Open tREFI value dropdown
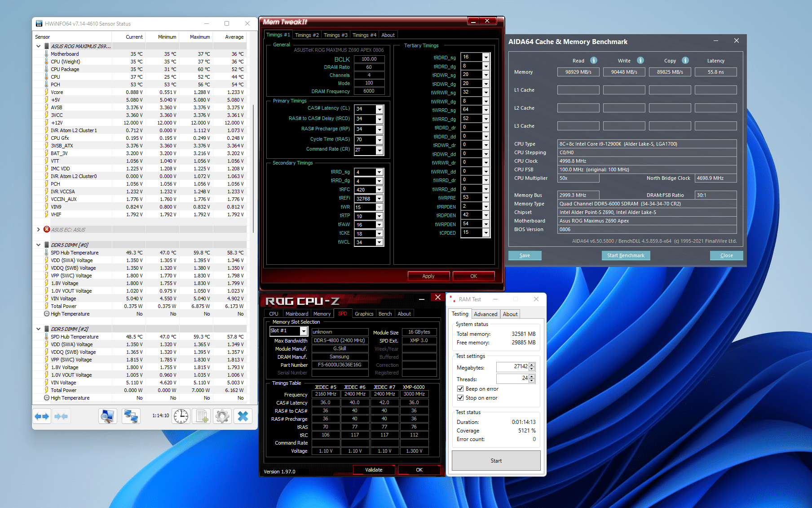812x508 pixels. tap(380, 198)
